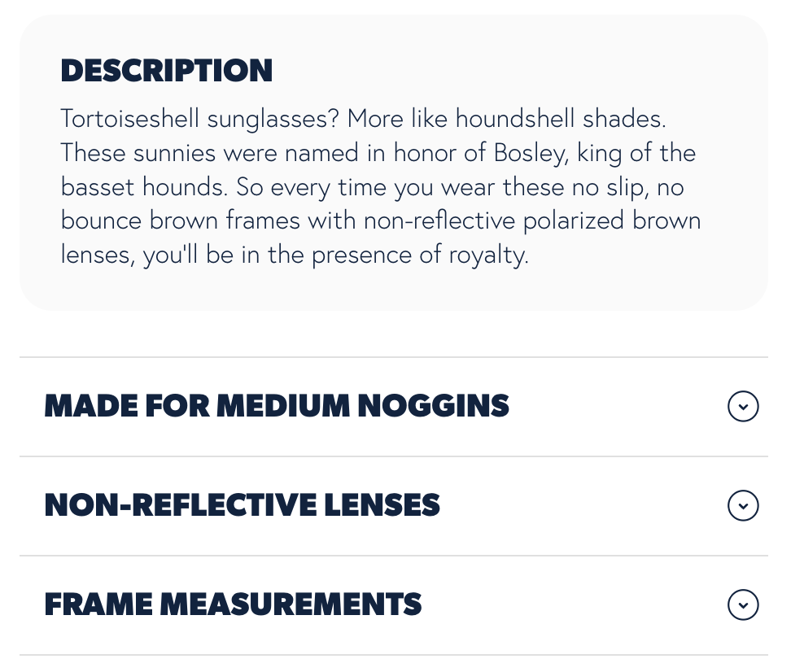Open the Frame Measurements accordion
The height and width of the screenshot is (672, 791).
(x=394, y=605)
